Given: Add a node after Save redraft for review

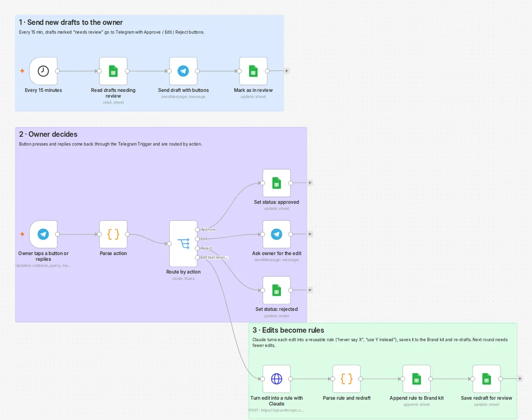Looking at the screenshot, I should pyautogui.click(x=520, y=379).
